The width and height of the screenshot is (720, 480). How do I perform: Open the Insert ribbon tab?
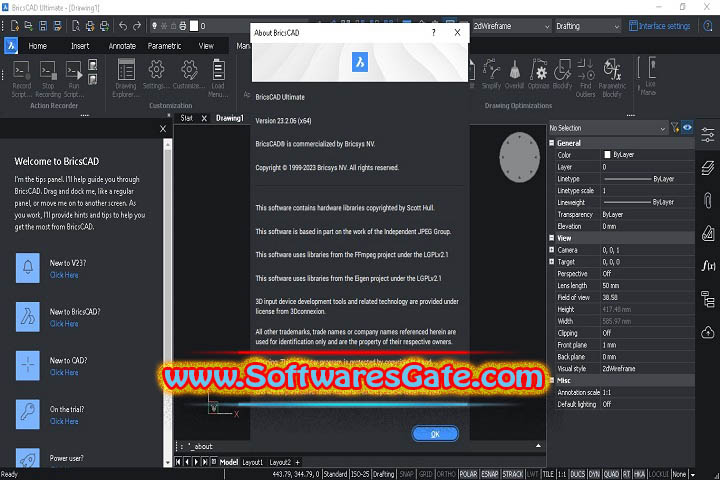point(80,46)
